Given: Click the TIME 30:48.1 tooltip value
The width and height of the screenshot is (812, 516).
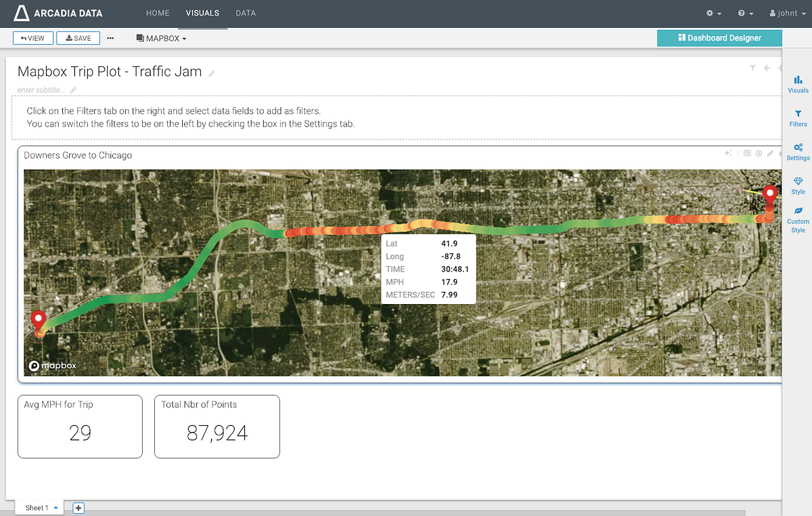Looking at the screenshot, I should [455, 270].
